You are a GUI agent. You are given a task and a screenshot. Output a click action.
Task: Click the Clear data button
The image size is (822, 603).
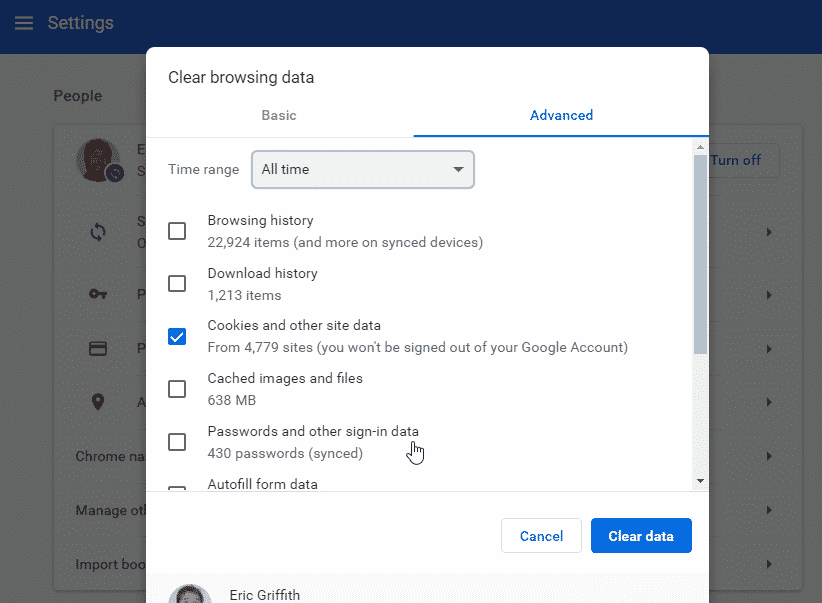641,535
